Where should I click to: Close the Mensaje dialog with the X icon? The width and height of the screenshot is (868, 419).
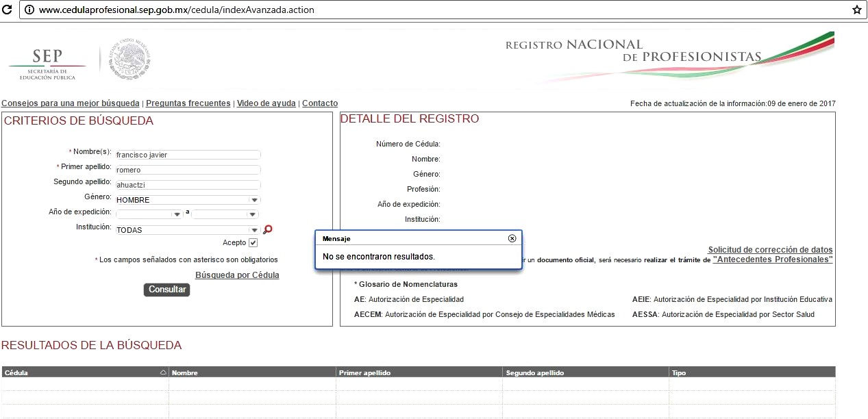click(512, 238)
